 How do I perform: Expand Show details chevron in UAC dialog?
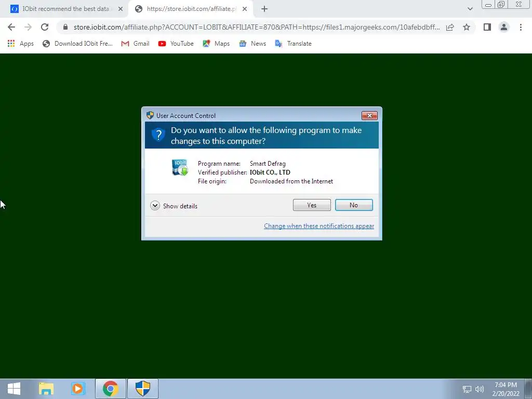[155, 206]
